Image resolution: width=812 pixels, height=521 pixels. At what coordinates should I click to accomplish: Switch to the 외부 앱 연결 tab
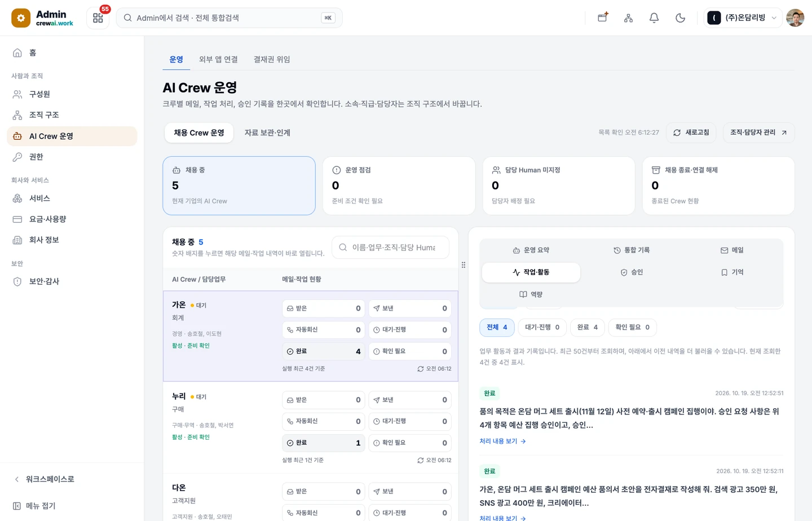point(218,59)
